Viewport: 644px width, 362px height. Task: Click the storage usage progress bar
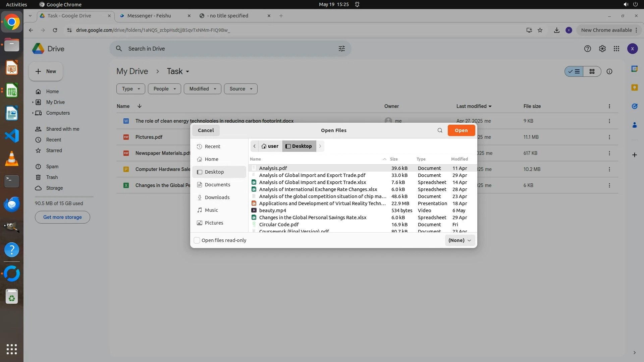[64, 197]
